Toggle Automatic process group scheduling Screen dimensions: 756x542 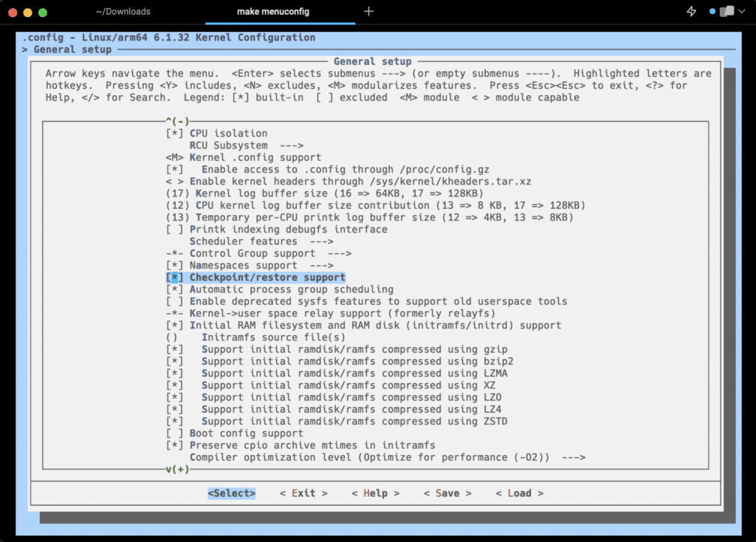(280, 289)
